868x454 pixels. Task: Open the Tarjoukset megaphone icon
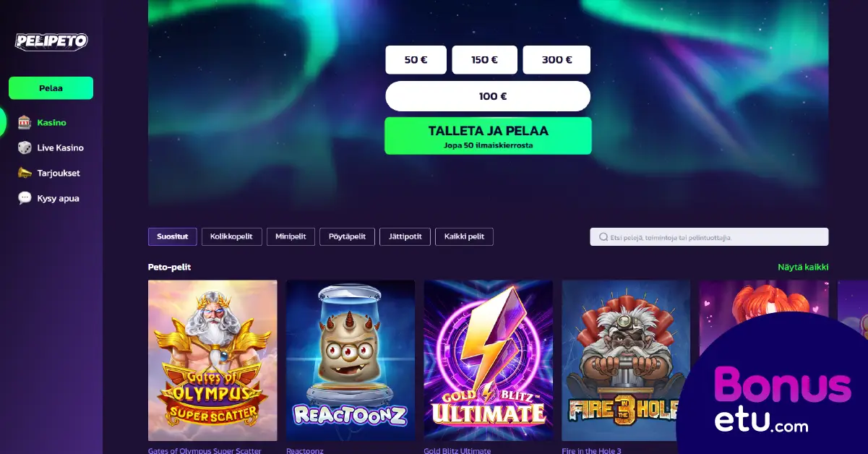coord(25,173)
